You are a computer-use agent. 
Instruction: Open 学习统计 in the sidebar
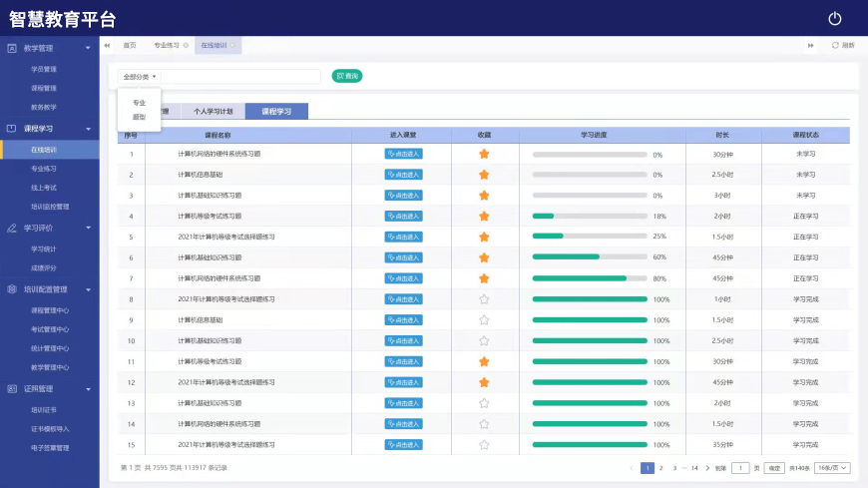pyautogui.click(x=44, y=248)
